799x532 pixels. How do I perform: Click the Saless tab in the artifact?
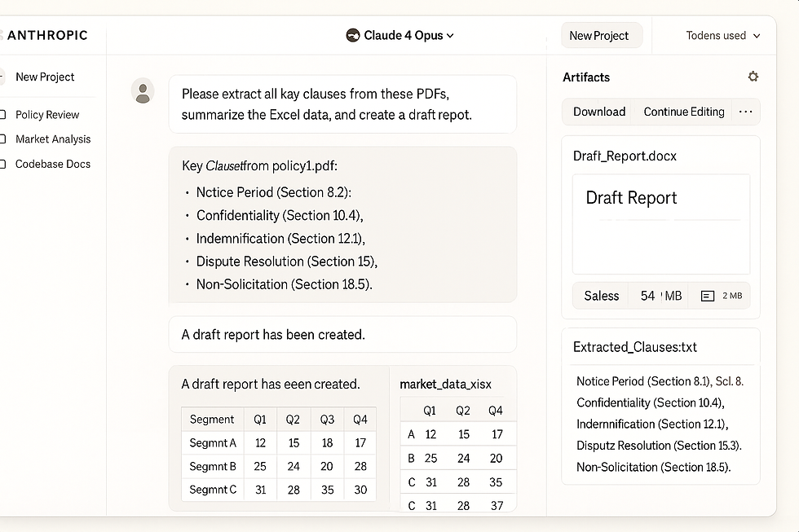coord(602,296)
